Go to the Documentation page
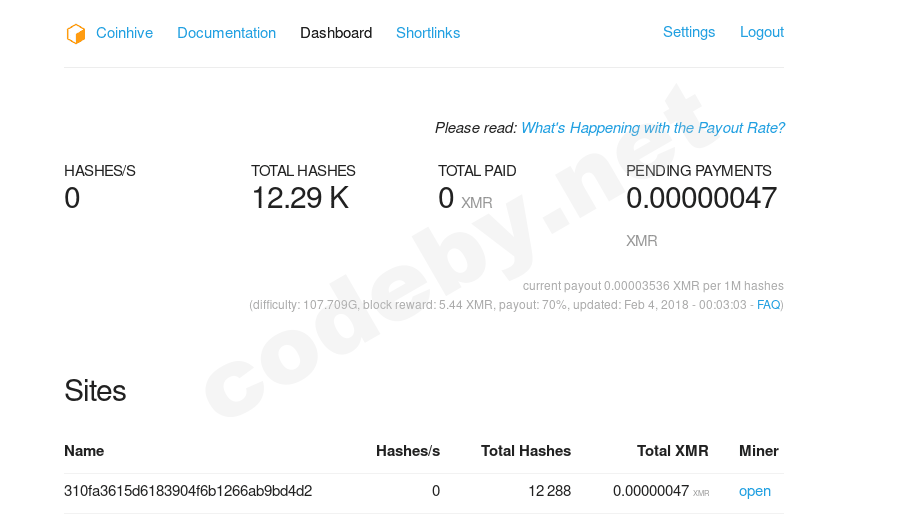The width and height of the screenshot is (919, 520). (x=226, y=33)
